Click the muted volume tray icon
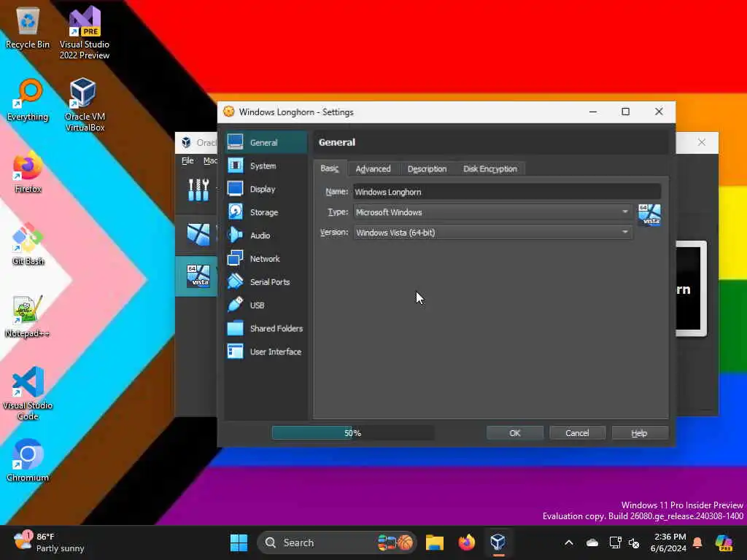The width and height of the screenshot is (747, 560). (634, 542)
